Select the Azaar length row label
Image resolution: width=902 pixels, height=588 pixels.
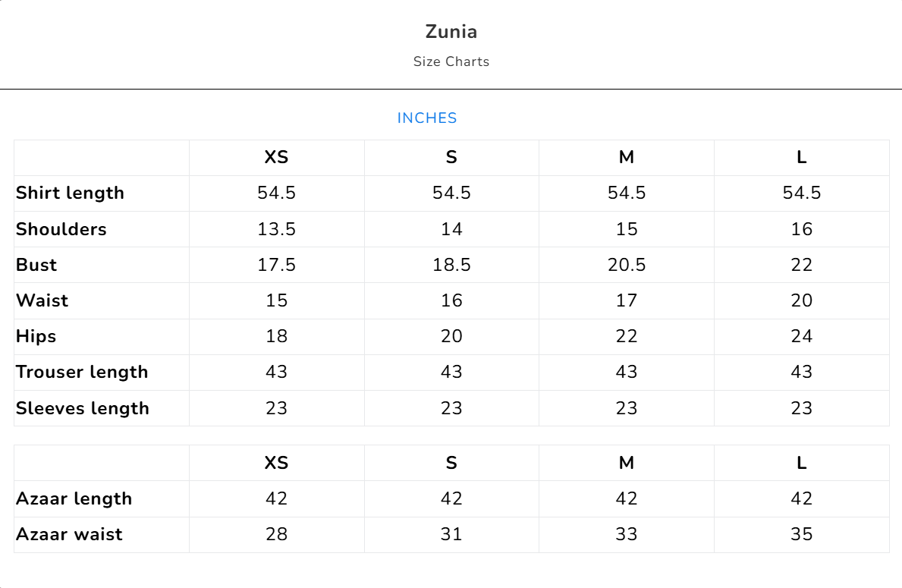74,498
